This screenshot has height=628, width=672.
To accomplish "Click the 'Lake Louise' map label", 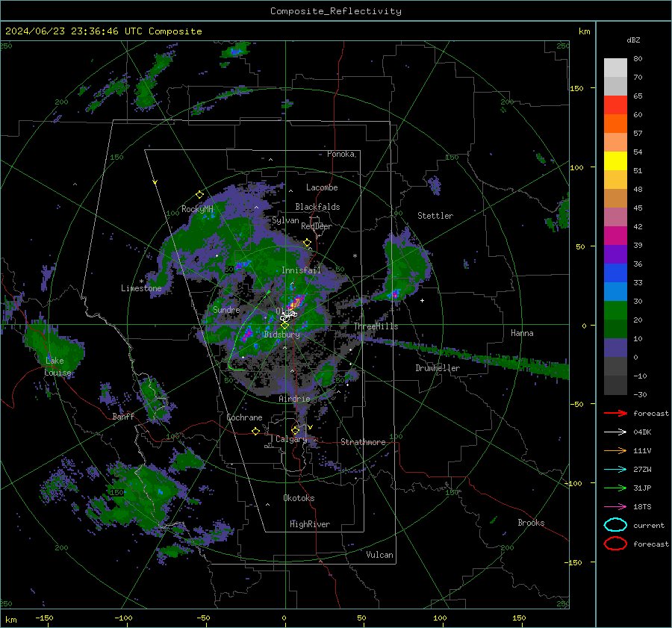I will click(x=57, y=367).
